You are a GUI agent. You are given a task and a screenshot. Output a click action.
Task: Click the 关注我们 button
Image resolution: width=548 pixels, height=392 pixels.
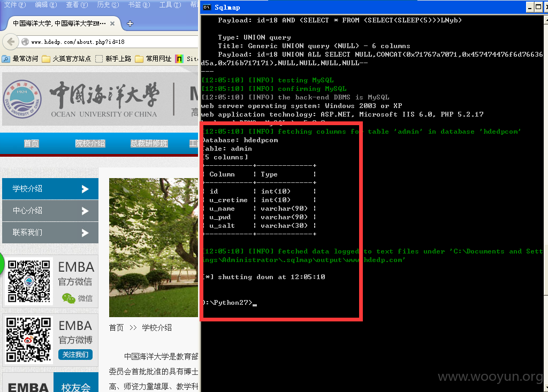[75, 355]
